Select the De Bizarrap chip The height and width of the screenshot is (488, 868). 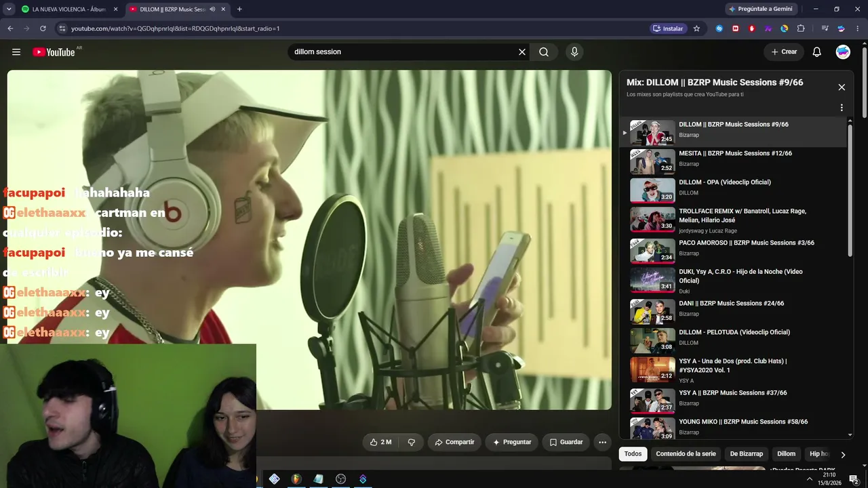coord(746,454)
